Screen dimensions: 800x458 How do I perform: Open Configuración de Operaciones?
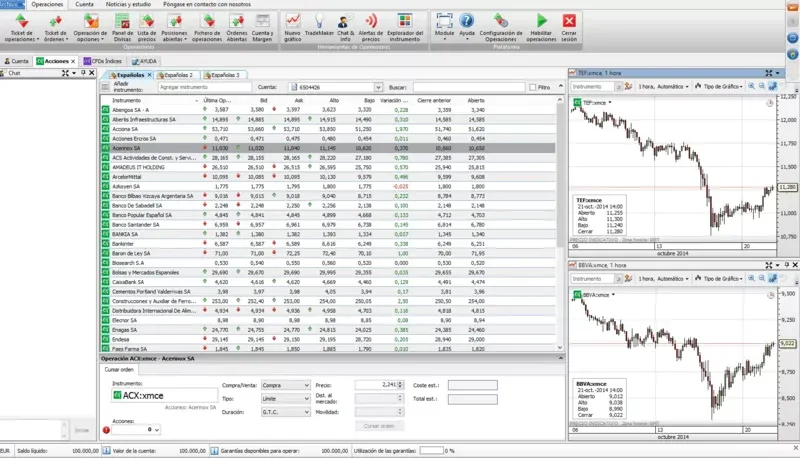click(501, 28)
